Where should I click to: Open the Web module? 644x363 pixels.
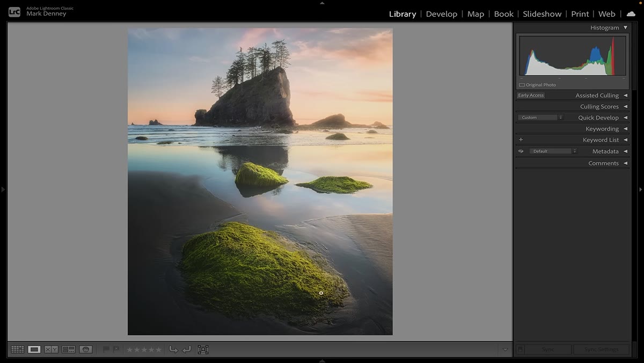pyautogui.click(x=607, y=14)
